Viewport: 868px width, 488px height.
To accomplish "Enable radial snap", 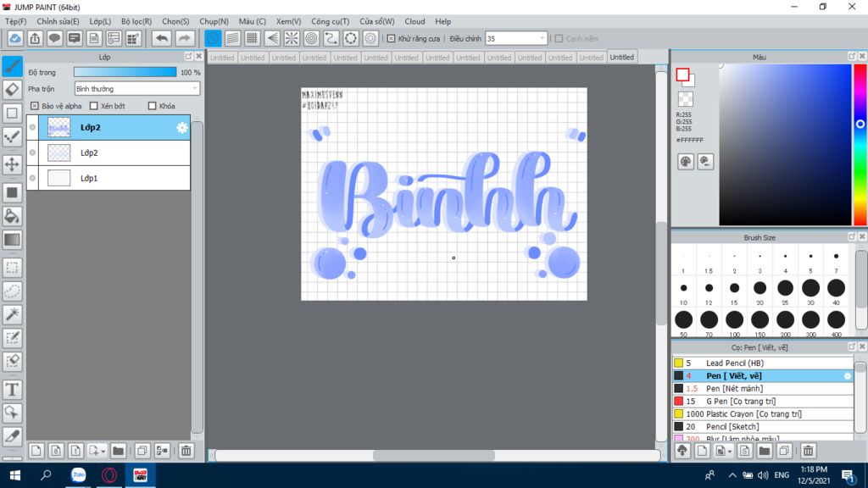I will tap(292, 38).
